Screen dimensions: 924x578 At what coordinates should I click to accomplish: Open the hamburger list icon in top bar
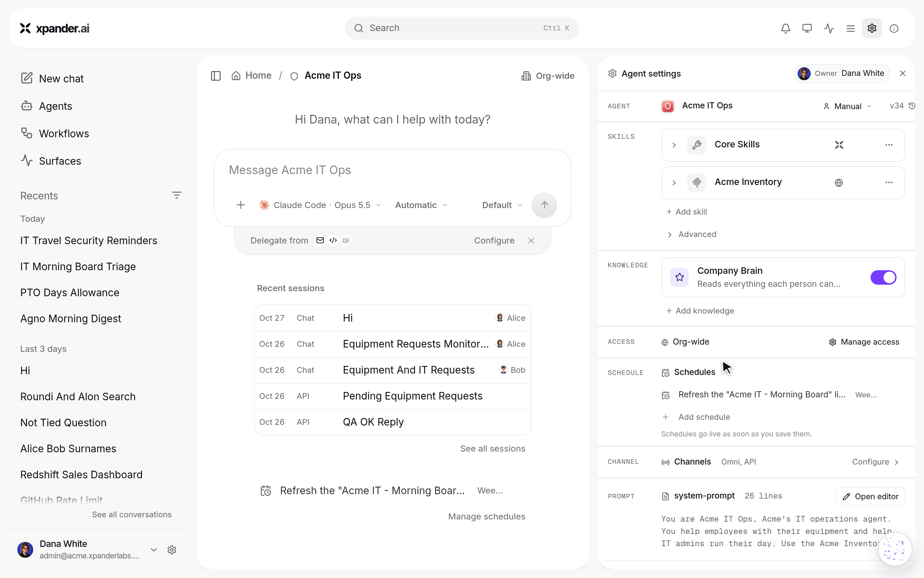(x=850, y=28)
